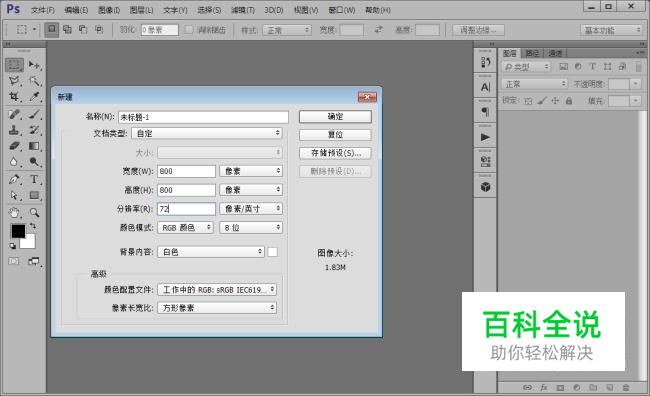
Task: Select the Eyedropper tool
Action: 34,97
